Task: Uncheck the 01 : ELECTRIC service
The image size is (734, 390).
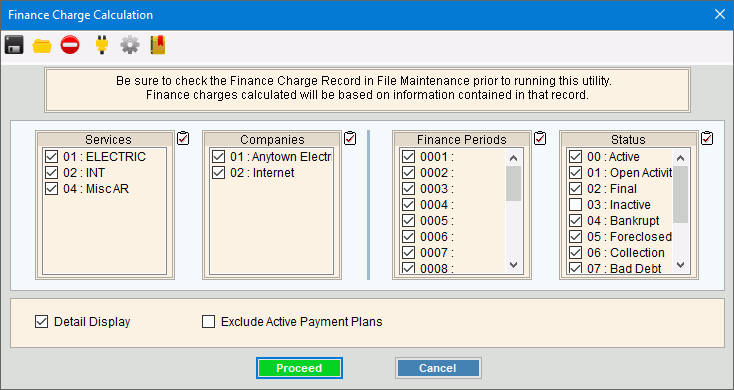Action: pyautogui.click(x=51, y=156)
